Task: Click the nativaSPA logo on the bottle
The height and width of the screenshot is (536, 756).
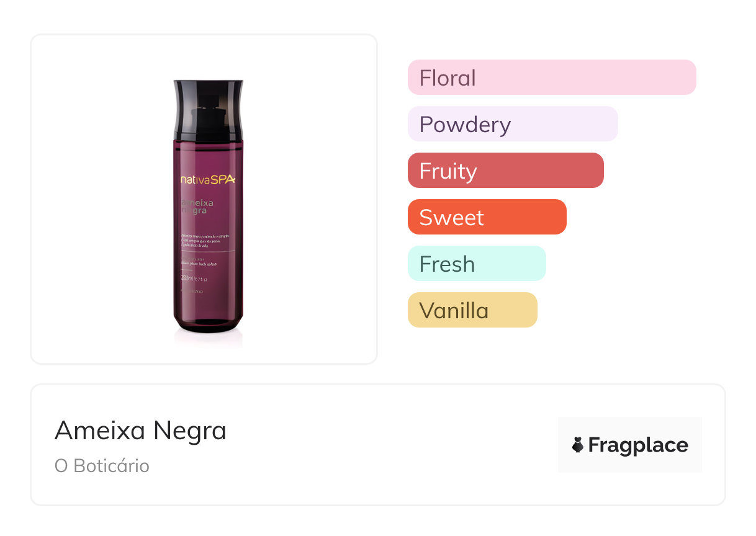Action: coord(208,179)
